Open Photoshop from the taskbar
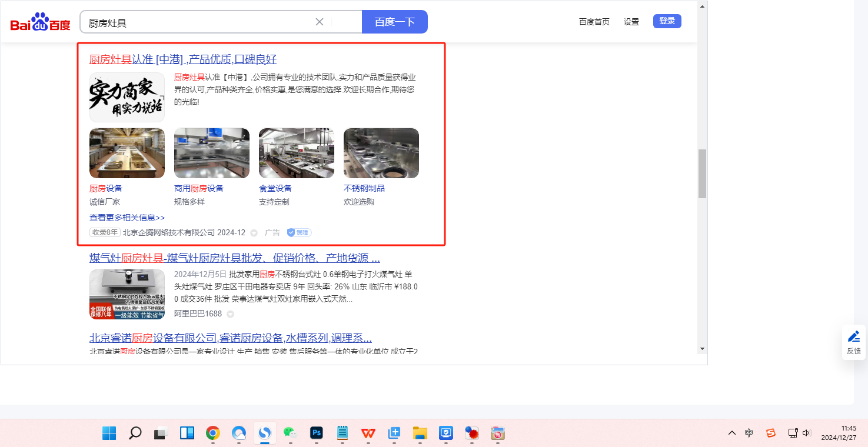Image resolution: width=868 pixels, height=447 pixels. coord(317,433)
